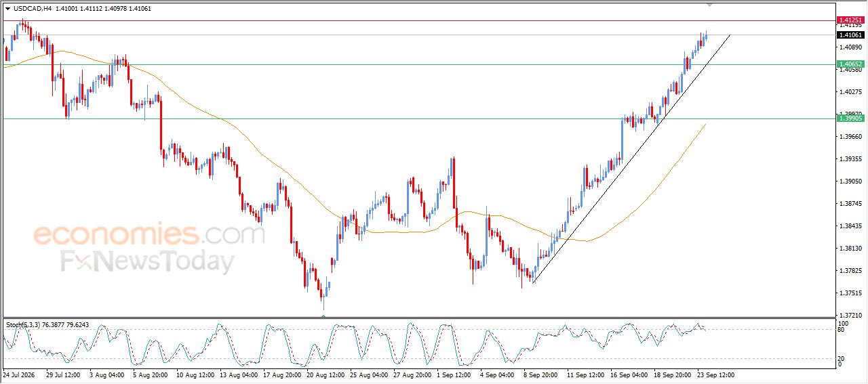This screenshot has width=868, height=384.
Task: Click the 11 Sep 12:00 time label
Action: pos(585,375)
